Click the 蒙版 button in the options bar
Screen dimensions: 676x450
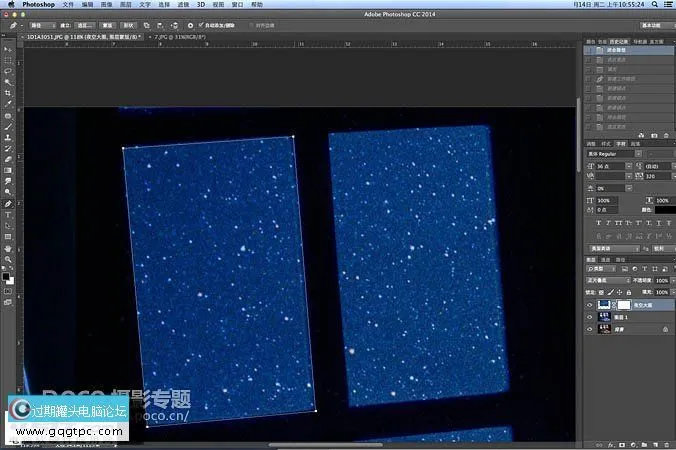coord(107,22)
